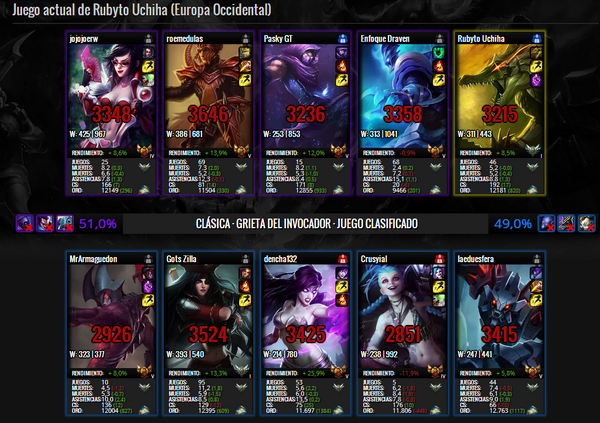Image resolution: width=600 pixels, height=423 pixels.
Task: Click middle banned champion icon beside 49,0%
Action: point(566,223)
